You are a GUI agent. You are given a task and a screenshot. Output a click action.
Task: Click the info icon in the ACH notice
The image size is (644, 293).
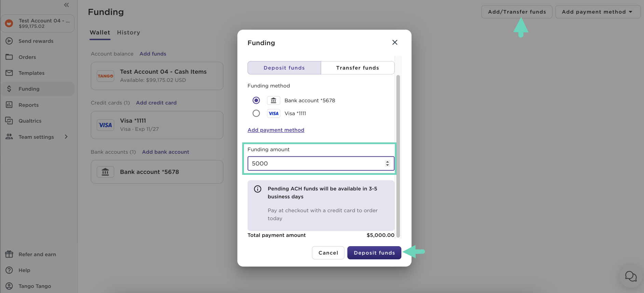coord(258,189)
